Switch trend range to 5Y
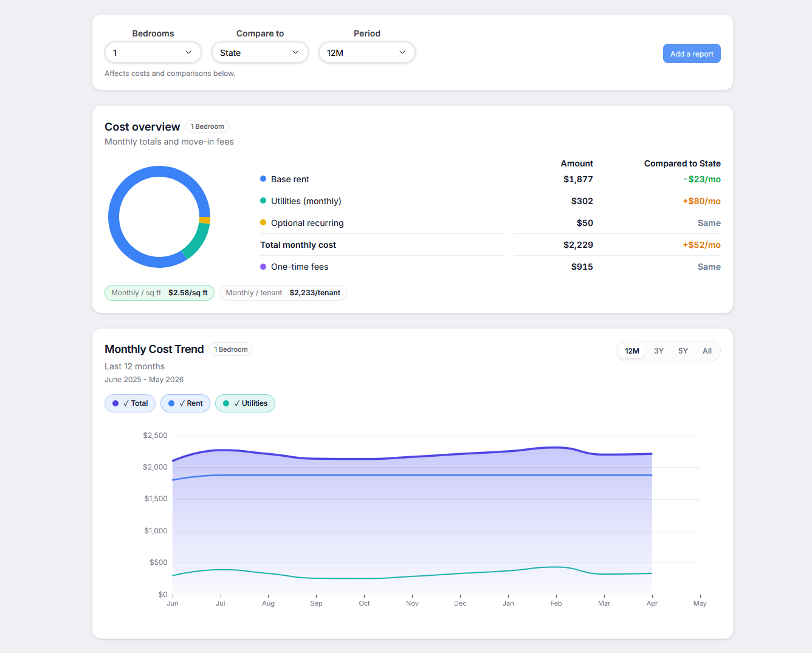 pos(683,351)
